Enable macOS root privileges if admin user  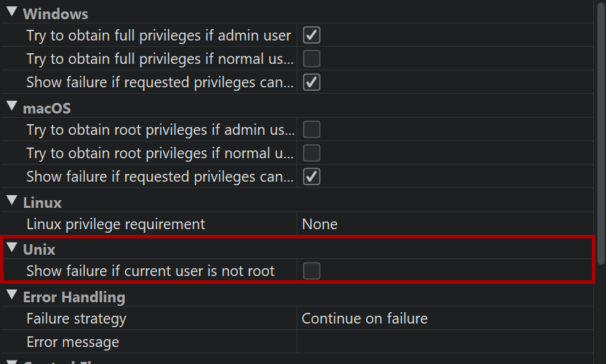click(x=312, y=129)
